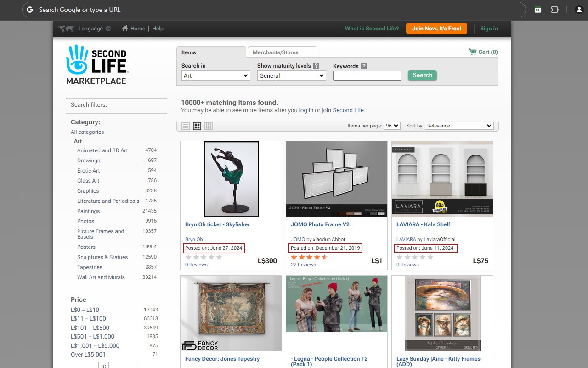Click the house Home icon
588x368 pixels.
(125, 29)
